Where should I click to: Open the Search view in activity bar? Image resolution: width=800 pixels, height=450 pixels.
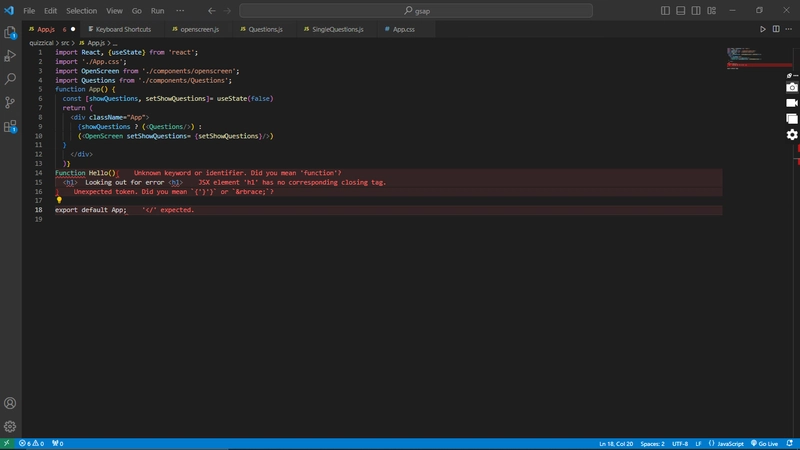[x=10, y=79]
